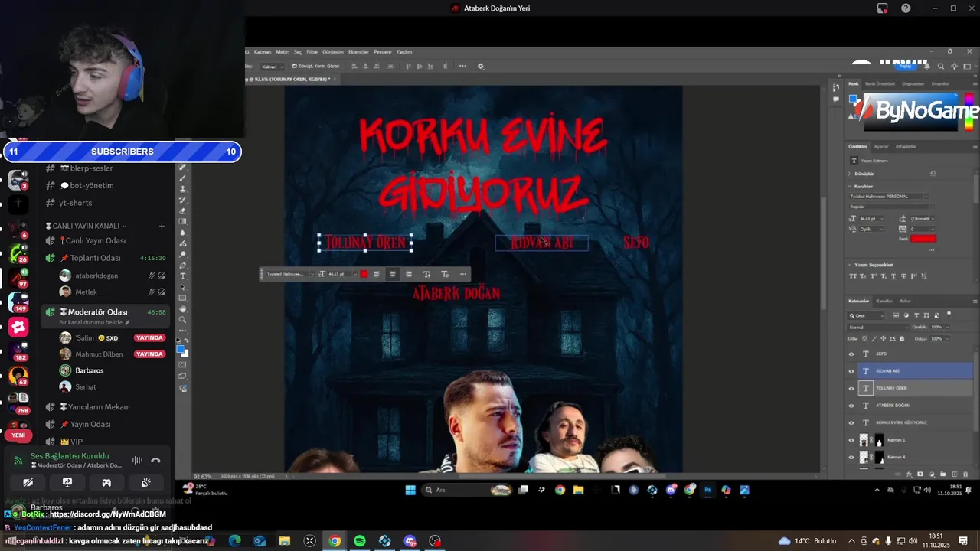Select the Rectangle shape tool

tap(182, 298)
